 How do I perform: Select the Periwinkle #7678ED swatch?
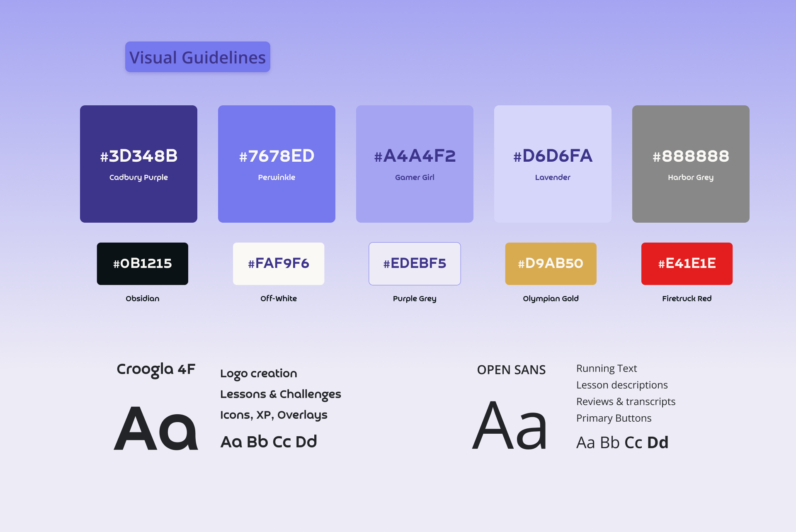(277, 164)
